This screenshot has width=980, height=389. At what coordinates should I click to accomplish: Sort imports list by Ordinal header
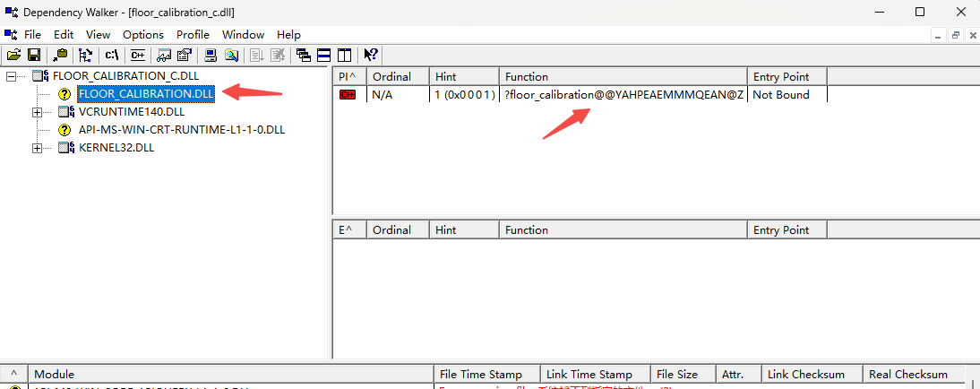point(398,77)
